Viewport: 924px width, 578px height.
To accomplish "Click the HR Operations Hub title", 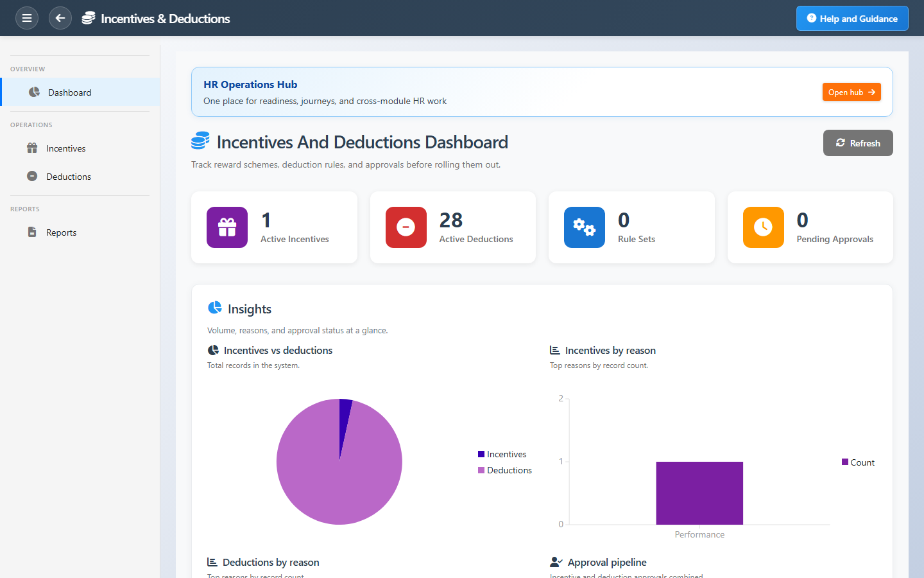I will (250, 84).
